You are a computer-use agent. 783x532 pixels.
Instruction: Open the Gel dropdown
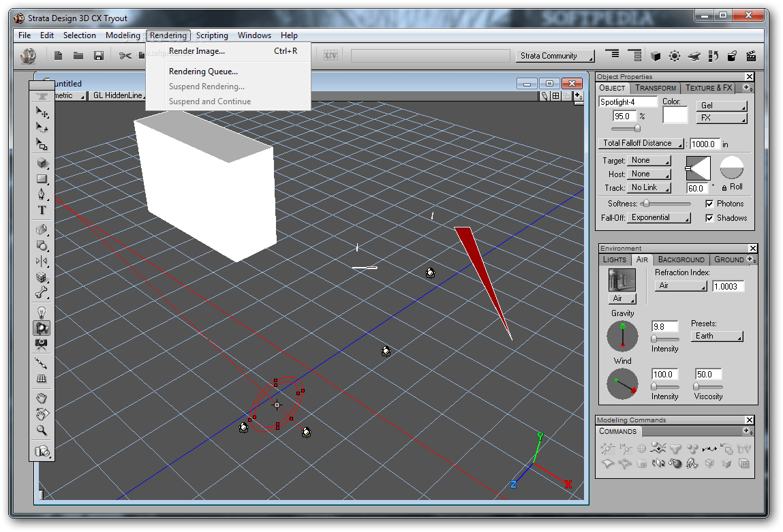tap(722, 106)
